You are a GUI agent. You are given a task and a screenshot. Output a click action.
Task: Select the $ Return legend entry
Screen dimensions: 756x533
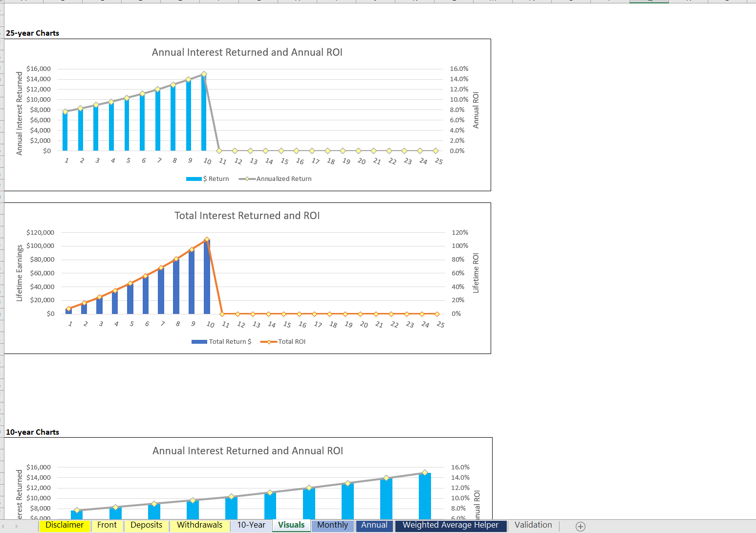click(x=208, y=179)
